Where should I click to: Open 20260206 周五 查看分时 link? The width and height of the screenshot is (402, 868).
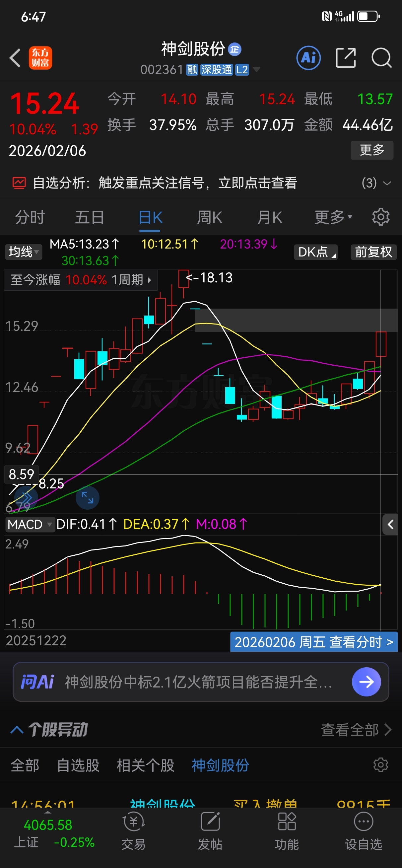click(314, 642)
